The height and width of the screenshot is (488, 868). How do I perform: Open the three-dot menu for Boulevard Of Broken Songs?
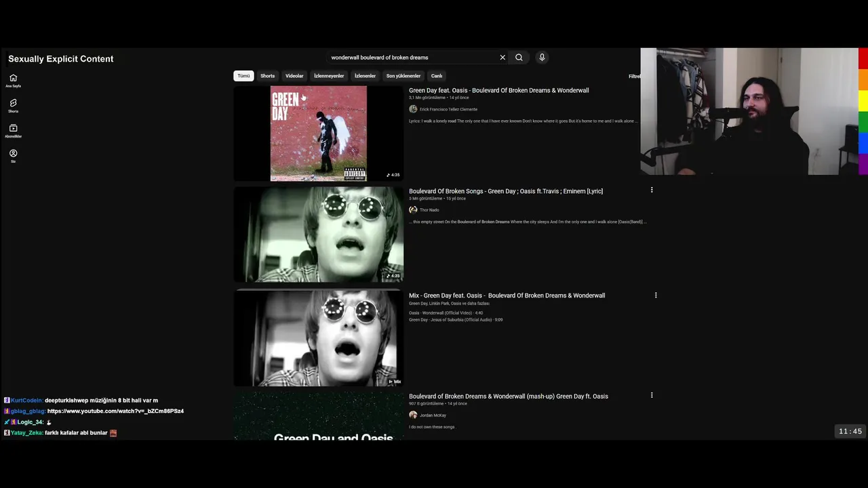[x=652, y=190]
